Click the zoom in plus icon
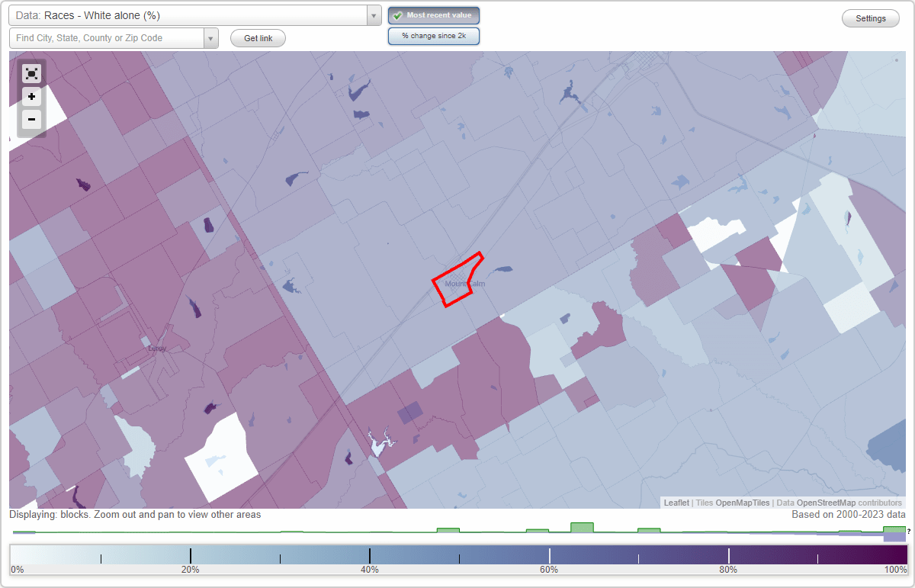Image resolution: width=915 pixels, height=588 pixels. tap(31, 97)
